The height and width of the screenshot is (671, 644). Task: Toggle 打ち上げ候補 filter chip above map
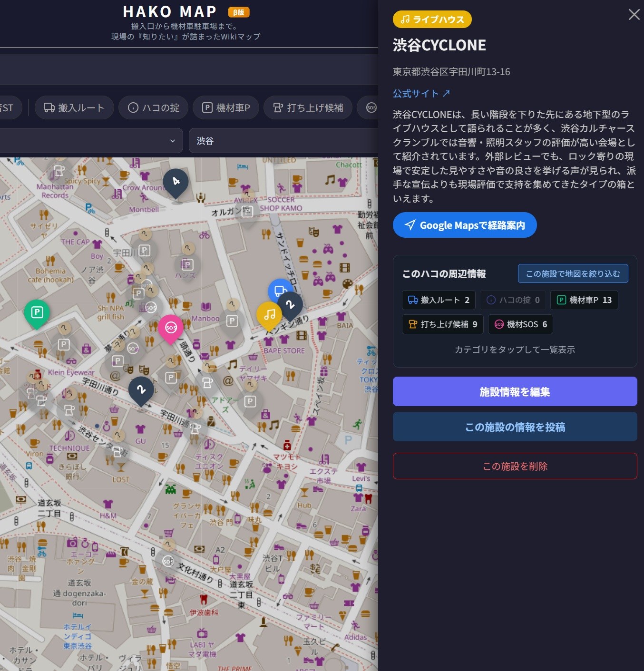coord(308,107)
